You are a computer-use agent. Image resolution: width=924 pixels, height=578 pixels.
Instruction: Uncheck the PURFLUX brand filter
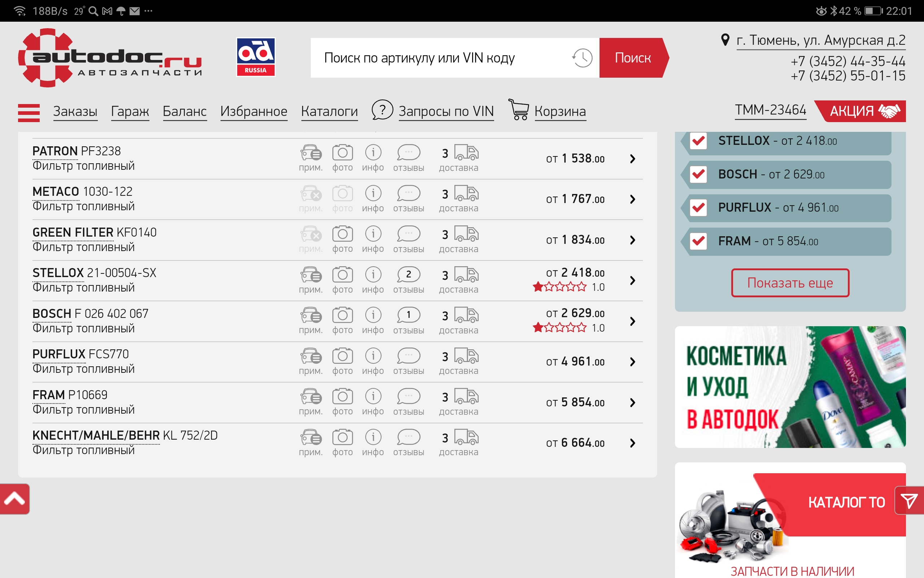pyautogui.click(x=698, y=208)
